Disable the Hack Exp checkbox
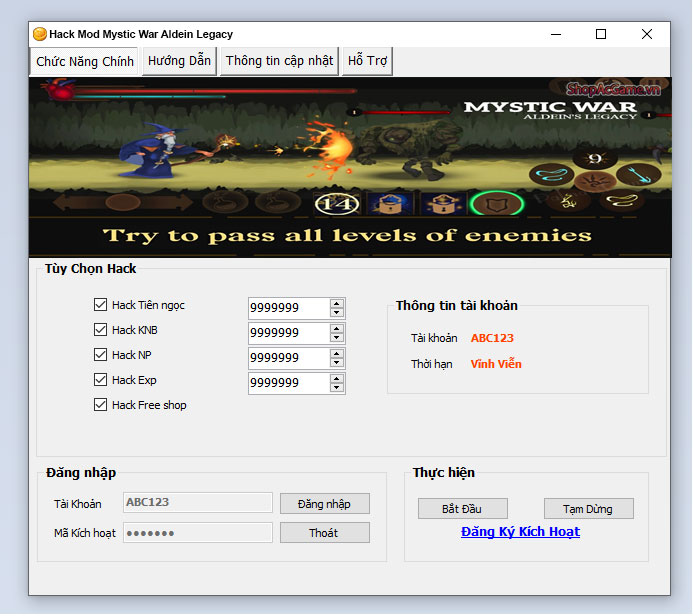693x616 pixels. point(100,380)
